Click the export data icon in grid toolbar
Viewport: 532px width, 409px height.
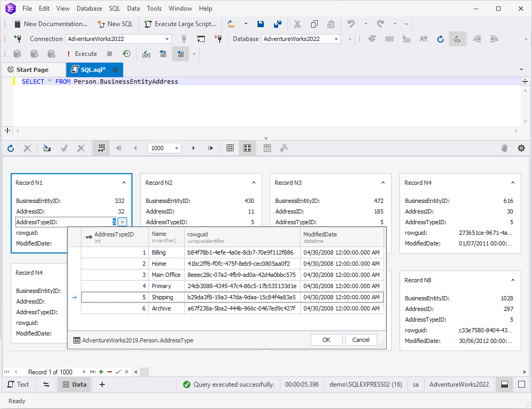tap(47, 148)
